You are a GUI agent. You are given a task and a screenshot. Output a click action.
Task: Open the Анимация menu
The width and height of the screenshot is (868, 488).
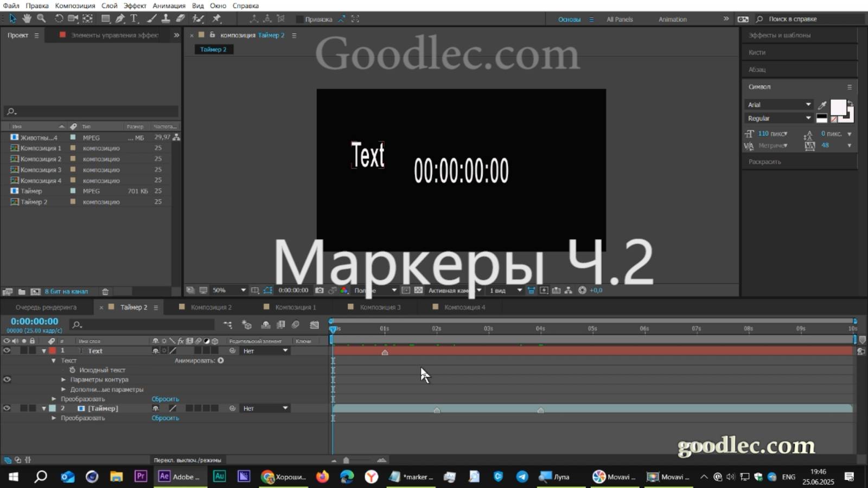point(169,5)
